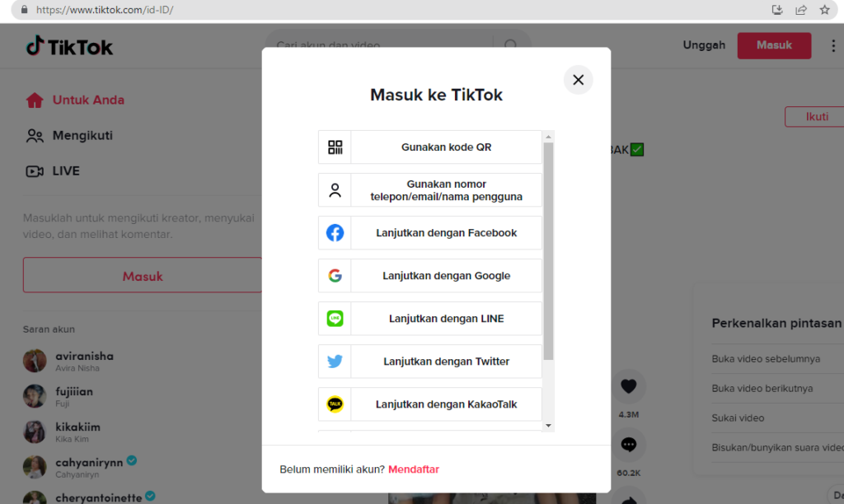Click the search magnifier icon

pyautogui.click(x=510, y=46)
